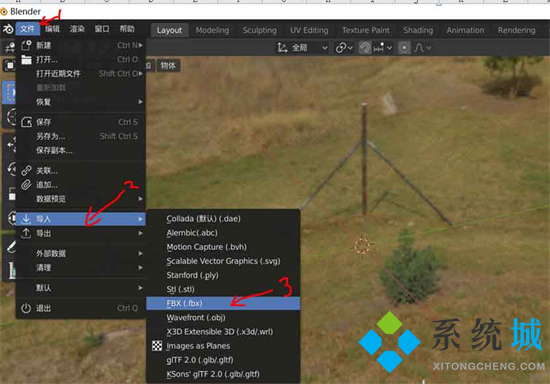Open the 帮助 (Help) menu
The image size is (550, 384).
click(127, 29)
